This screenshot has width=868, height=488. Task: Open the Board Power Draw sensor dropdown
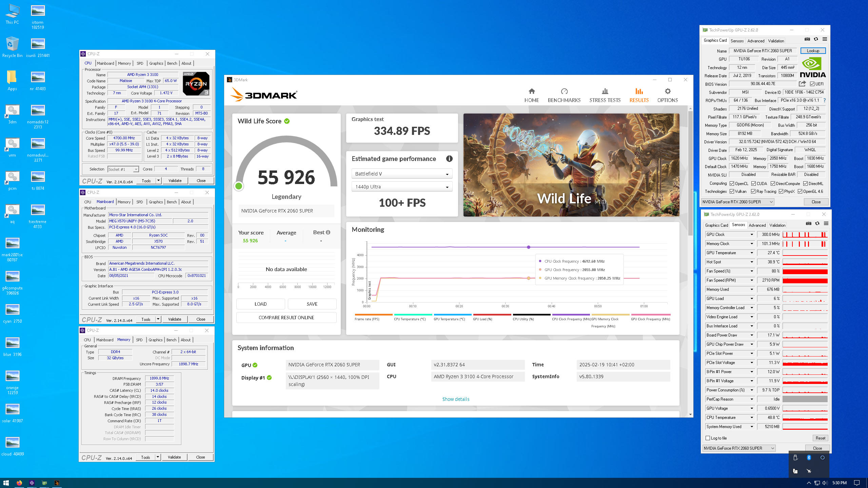point(751,335)
